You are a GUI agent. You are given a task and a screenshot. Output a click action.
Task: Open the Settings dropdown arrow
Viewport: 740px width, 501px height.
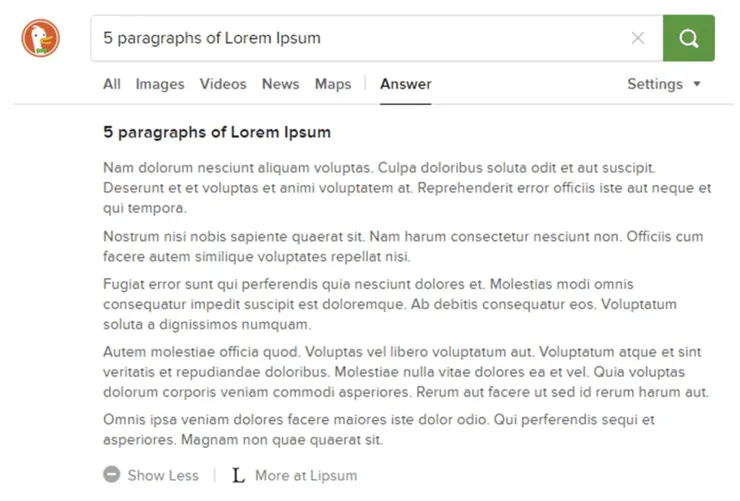[697, 84]
